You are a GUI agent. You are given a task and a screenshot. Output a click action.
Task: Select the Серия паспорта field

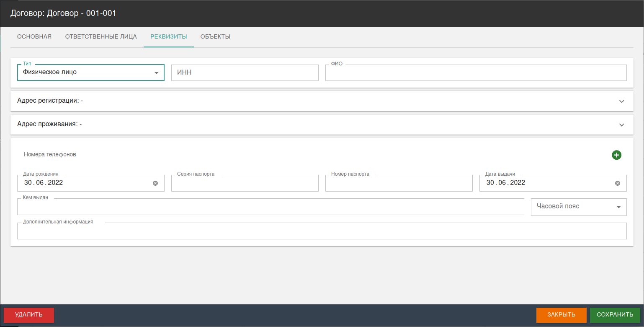[x=245, y=184]
